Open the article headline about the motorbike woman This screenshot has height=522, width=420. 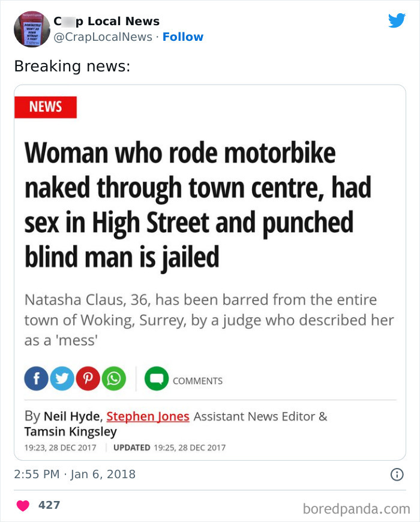click(x=198, y=204)
